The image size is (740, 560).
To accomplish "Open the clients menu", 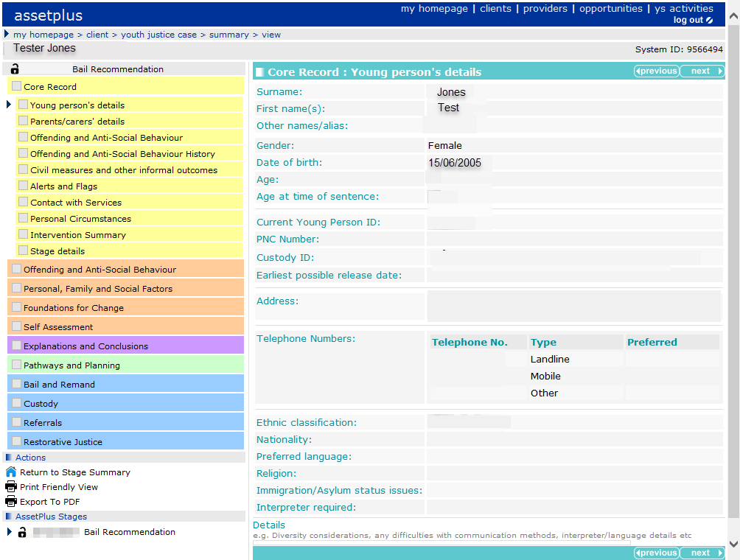I will [x=495, y=9].
